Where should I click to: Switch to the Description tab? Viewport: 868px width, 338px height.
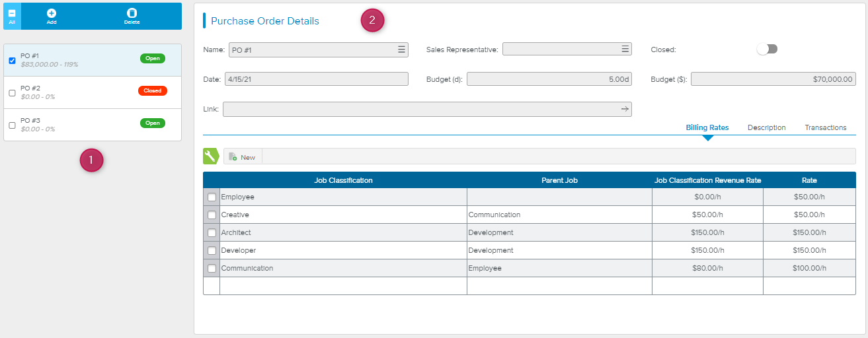tap(766, 127)
